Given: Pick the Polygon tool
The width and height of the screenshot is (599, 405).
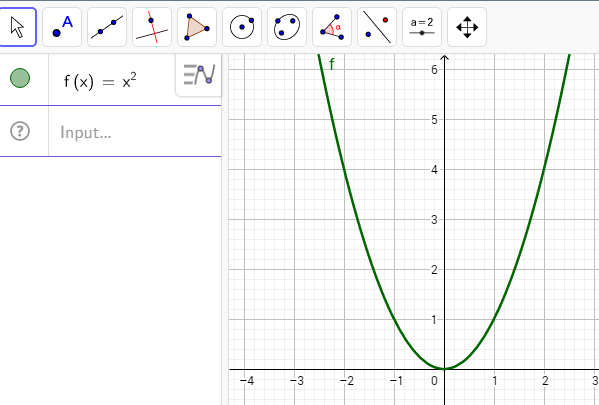Looking at the screenshot, I should 197,27.
